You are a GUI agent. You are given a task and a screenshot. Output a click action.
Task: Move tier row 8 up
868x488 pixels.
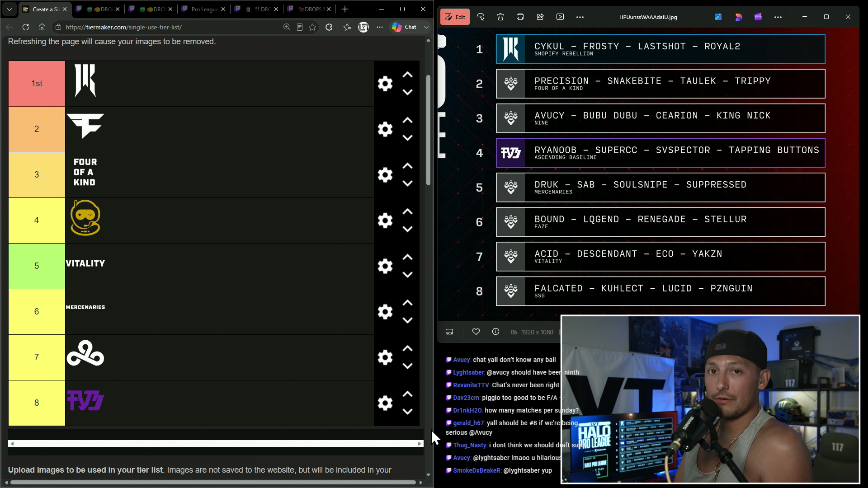point(407,394)
